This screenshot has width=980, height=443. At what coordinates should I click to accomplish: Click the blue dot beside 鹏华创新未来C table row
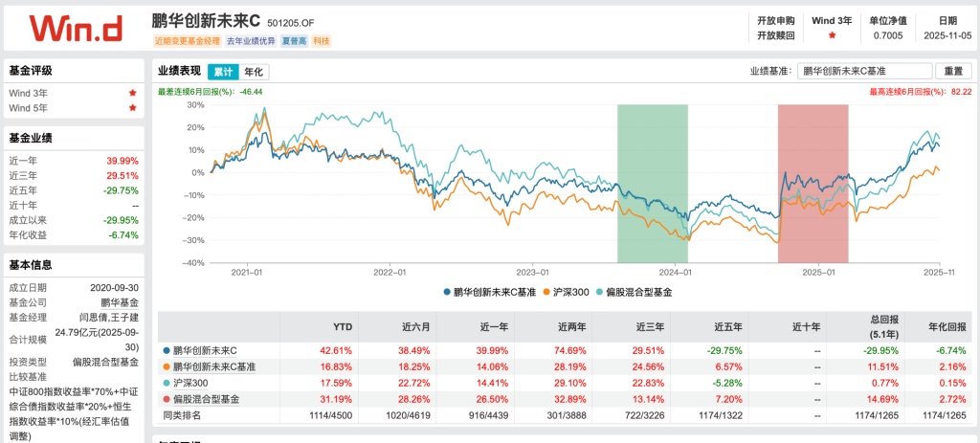167,350
